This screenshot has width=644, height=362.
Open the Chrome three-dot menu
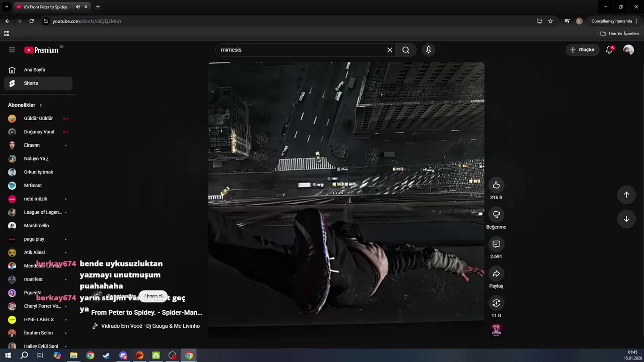click(x=636, y=21)
